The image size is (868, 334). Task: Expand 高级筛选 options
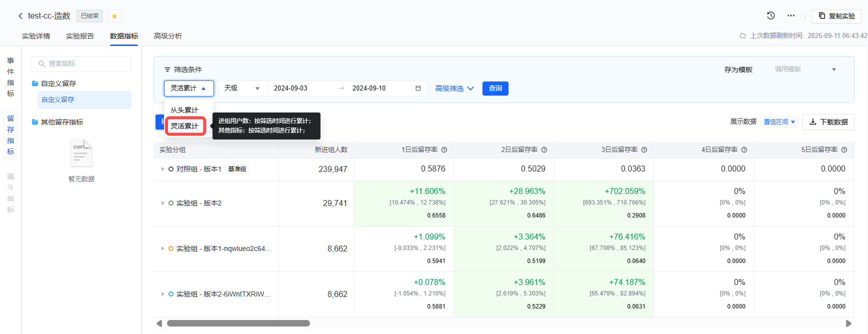(454, 88)
